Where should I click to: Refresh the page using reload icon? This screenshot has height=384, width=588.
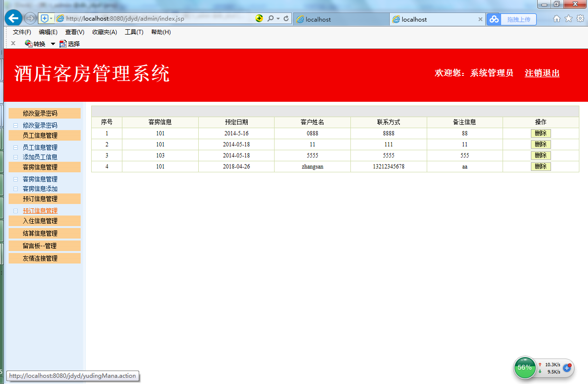(286, 19)
